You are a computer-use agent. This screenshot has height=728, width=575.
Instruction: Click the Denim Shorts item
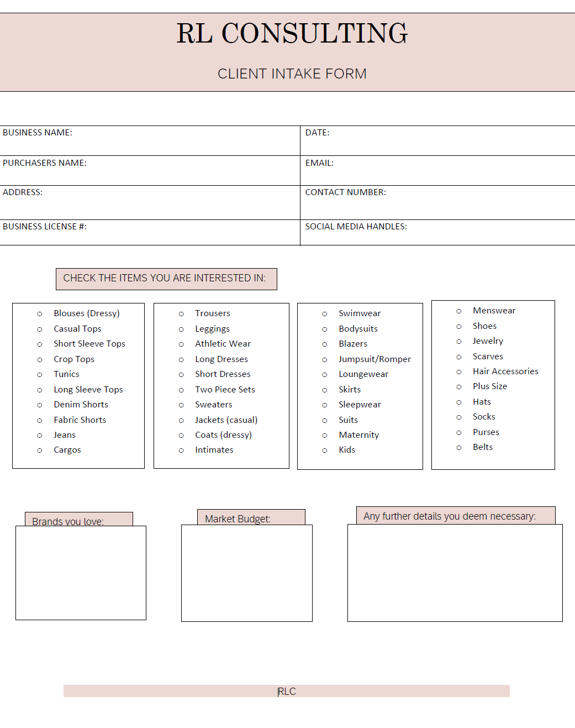pyautogui.click(x=81, y=405)
